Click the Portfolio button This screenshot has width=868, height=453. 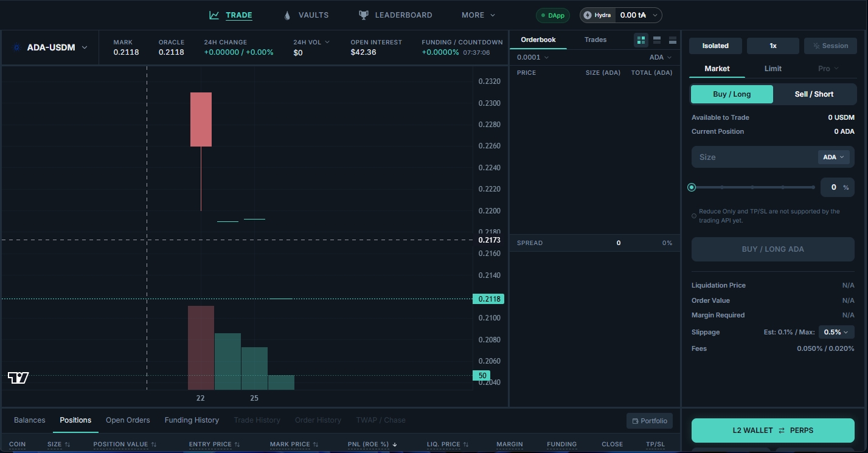click(650, 421)
